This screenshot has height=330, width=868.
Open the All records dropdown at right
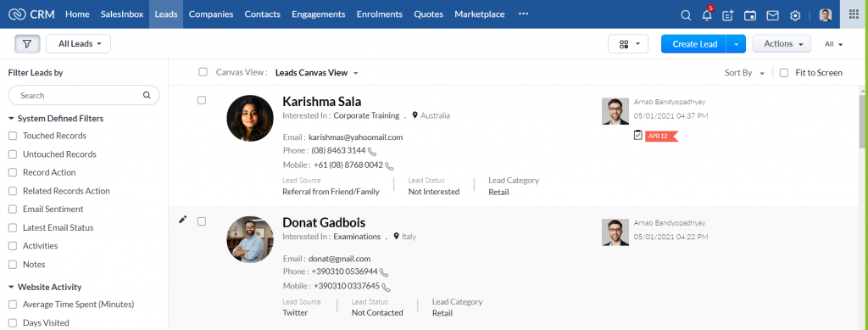click(x=833, y=44)
